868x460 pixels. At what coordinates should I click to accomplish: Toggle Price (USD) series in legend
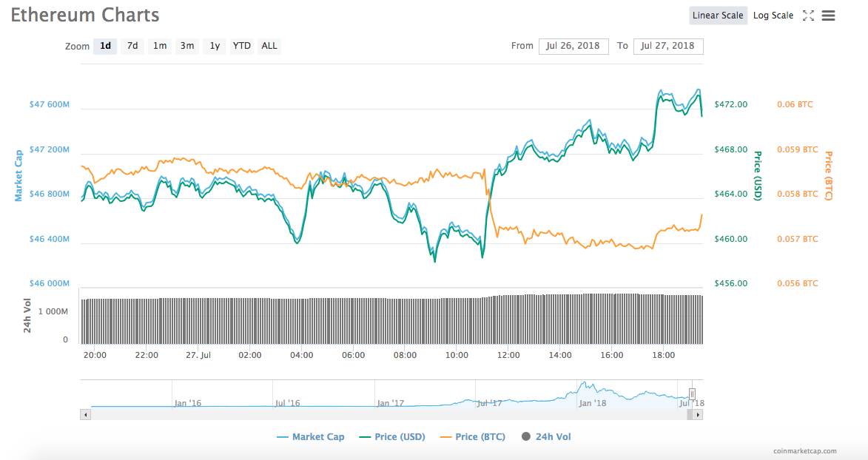392,437
